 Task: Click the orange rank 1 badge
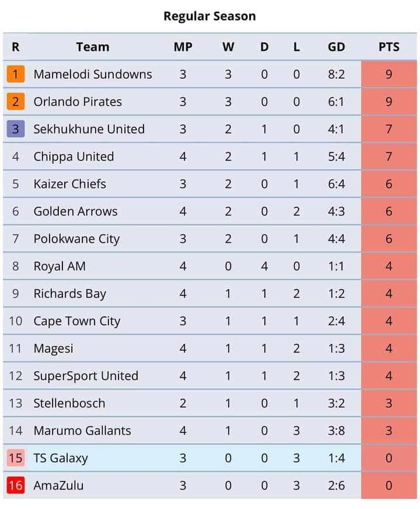point(16,74)
